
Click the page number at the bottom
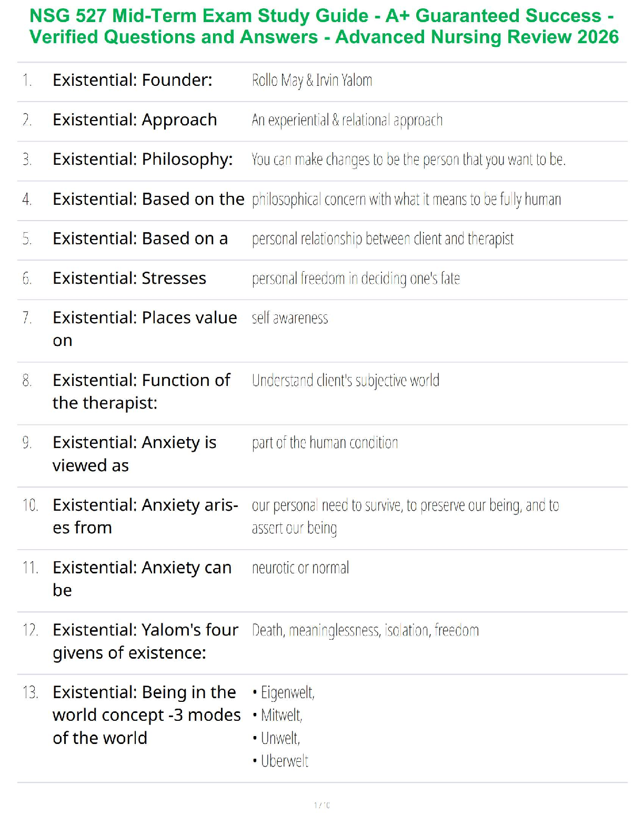pyautogui.click(x=322, y=805)
